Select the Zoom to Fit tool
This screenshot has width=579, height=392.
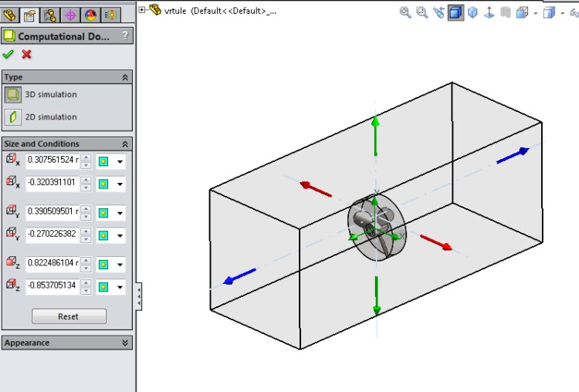point(405,12)
